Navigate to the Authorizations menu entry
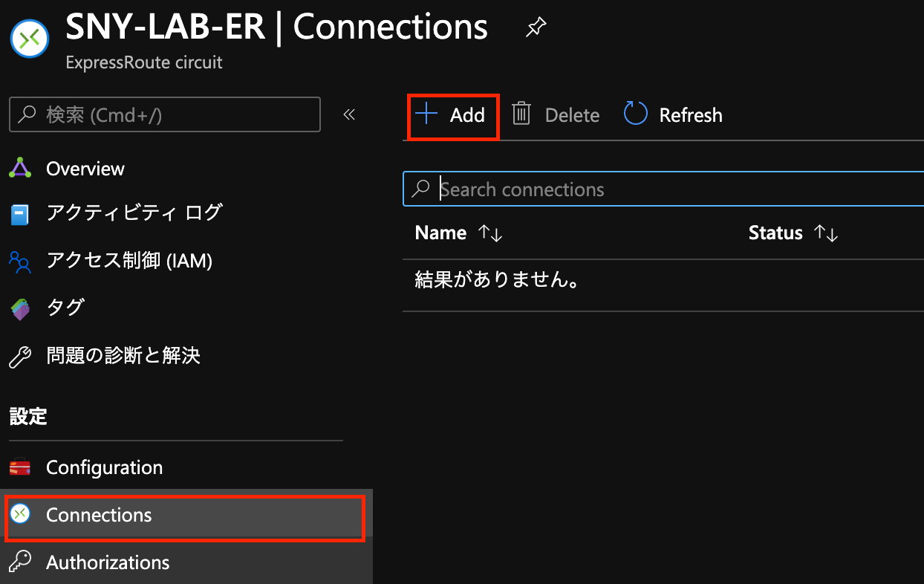Viewport: 924px width, 584px height. pyautogui.click(x=107, y=562)
